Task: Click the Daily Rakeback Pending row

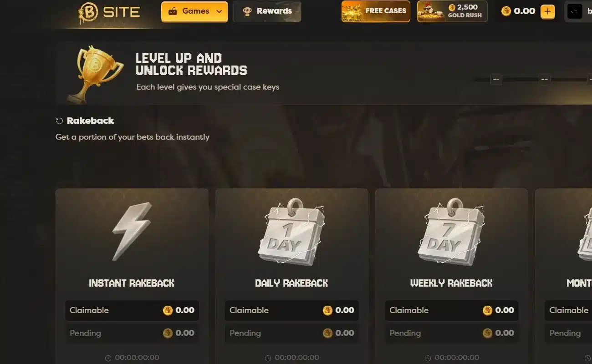Action: pos(292,333)
